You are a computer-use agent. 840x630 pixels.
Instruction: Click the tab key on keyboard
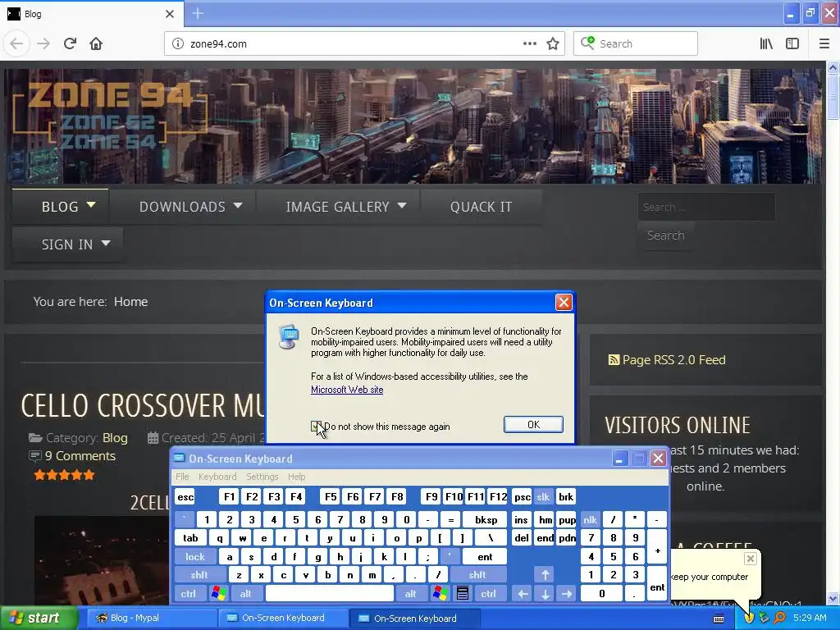pyautogui.click(x=190, y=538)
